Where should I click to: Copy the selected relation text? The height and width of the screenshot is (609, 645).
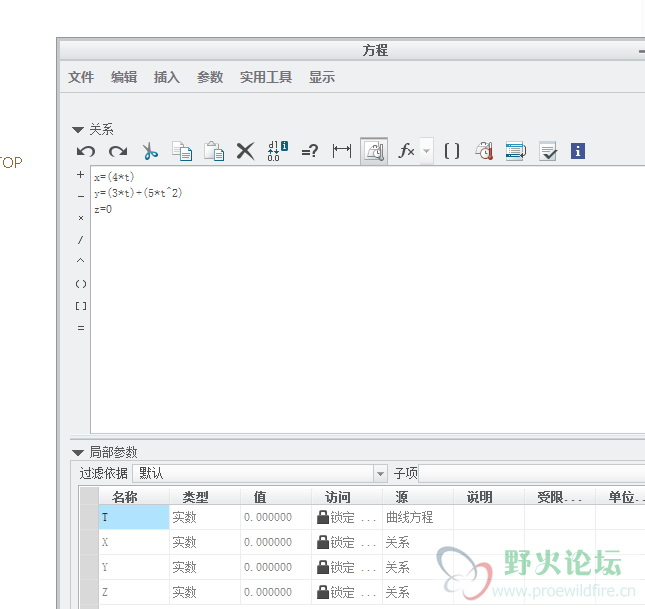(x=182, y=151)
